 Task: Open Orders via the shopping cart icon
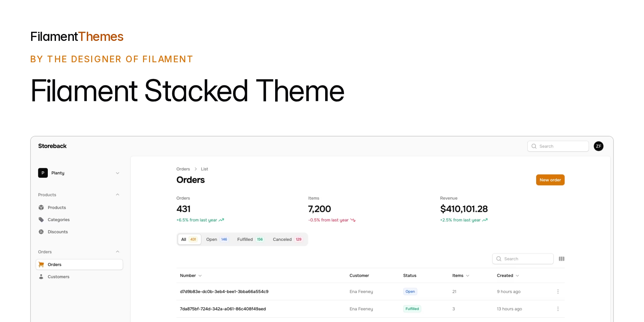click(41, 264)
